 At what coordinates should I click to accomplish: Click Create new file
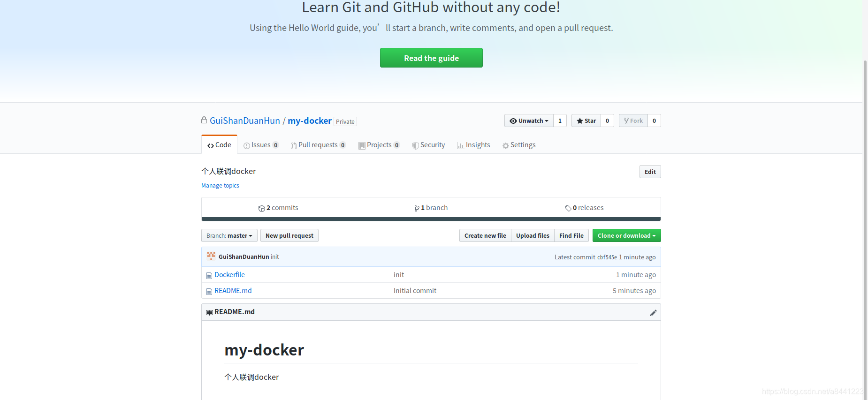(x=485, y=235)
